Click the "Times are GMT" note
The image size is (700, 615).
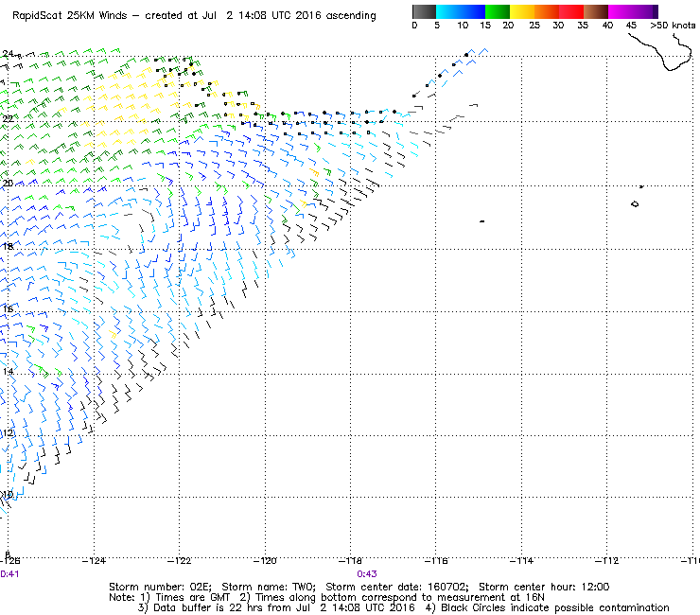[x=193, y=598]
